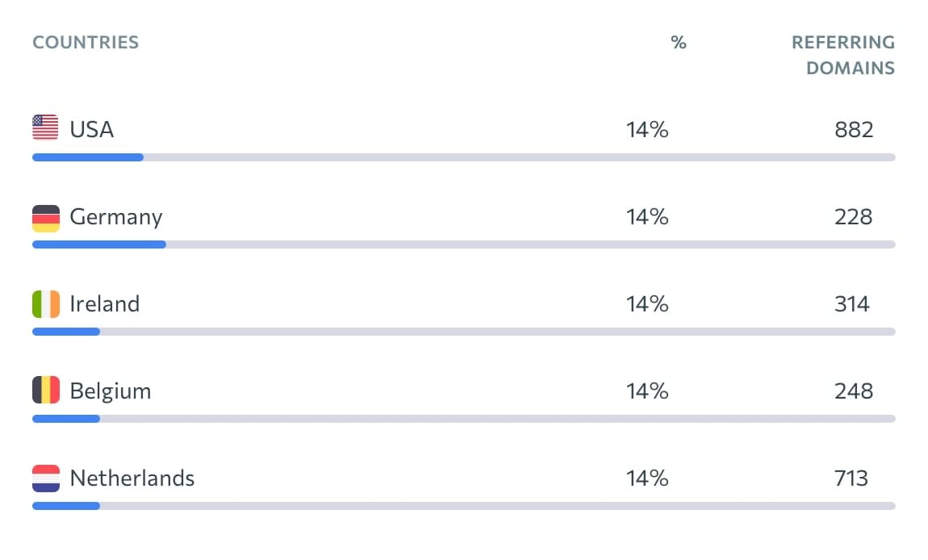Click the Germany progress bar
The image size is (928, 560).
(463, 244)
